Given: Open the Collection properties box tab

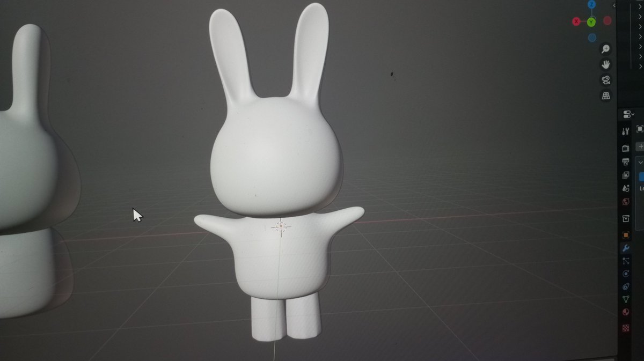Looking at the screenshot, I should point(625,218).
